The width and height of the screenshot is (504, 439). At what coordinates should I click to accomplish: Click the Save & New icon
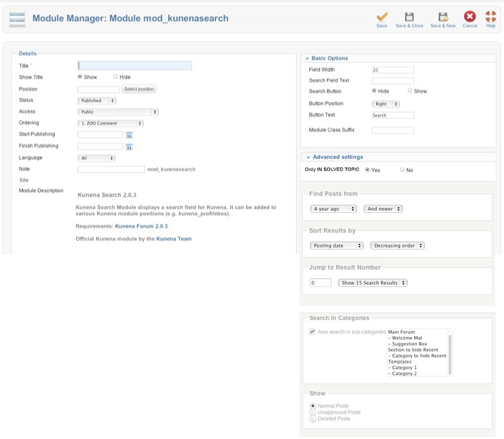(443, 17)
